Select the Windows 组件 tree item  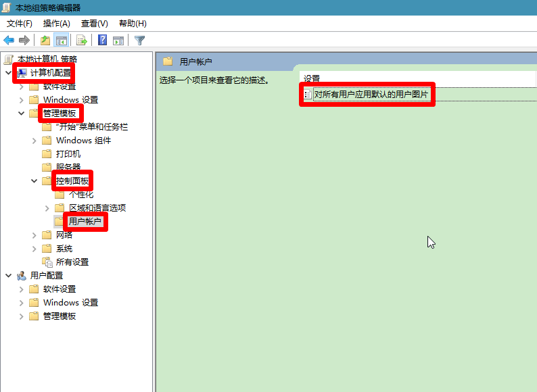84,141
